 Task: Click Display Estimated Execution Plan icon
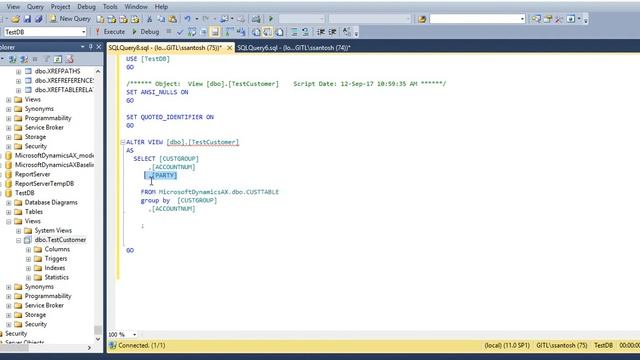(x=191, y=32)
